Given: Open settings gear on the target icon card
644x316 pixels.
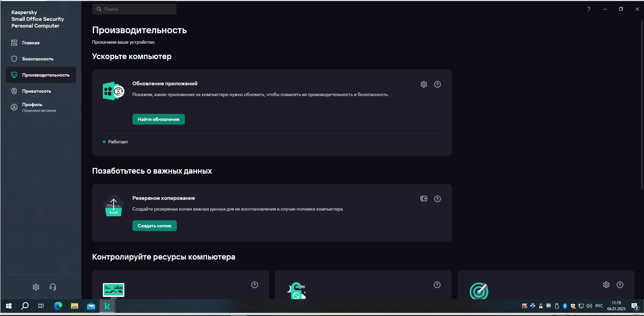Looking at the screenshot, I should [606, 285].
